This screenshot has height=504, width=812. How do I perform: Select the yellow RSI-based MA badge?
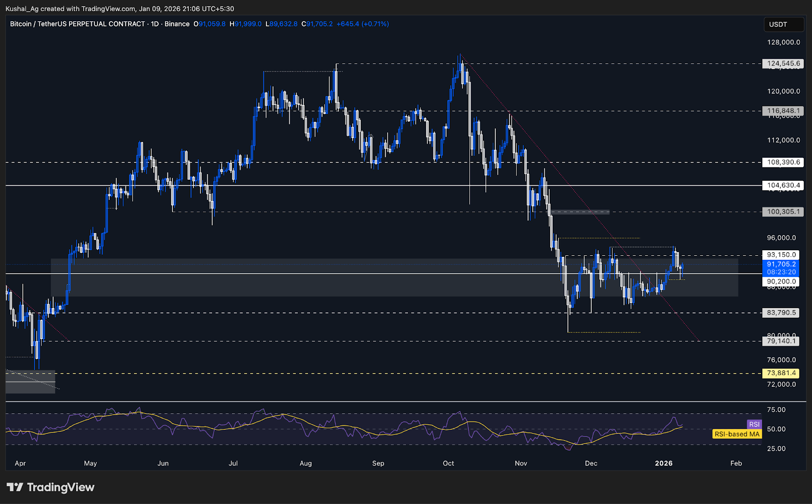[x=736, y=434]
